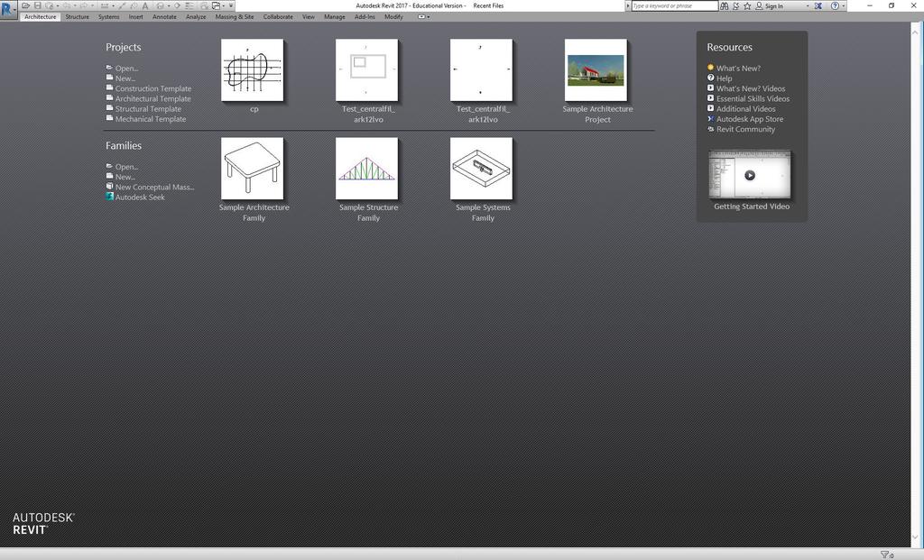
Task: Expand the 3D View dropdown arrow
Action: (169, 6)
